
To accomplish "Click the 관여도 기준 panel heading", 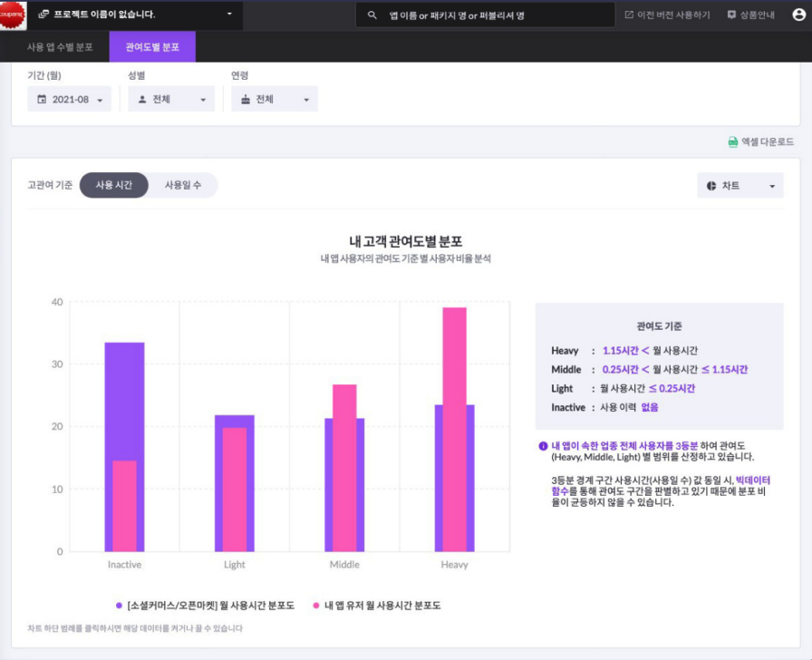I will coord(659,325).
